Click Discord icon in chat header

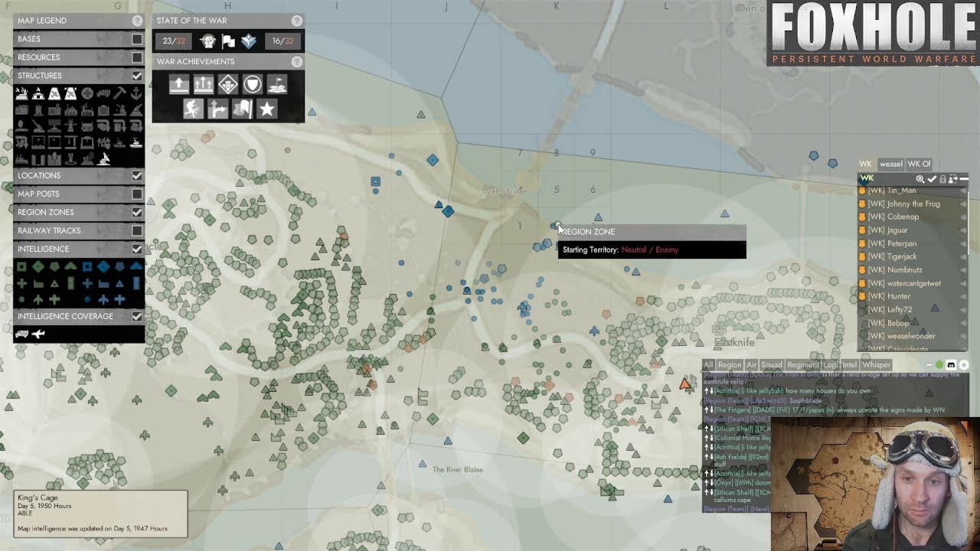pyautogui.click(x=951, y=365)
